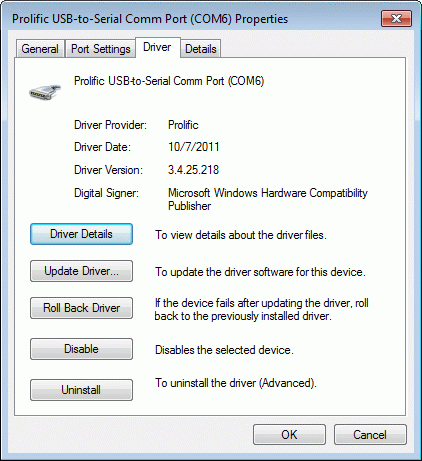Click the Driver Provider value Prolific
Screen dimensions: 422x461
point(183,125)
